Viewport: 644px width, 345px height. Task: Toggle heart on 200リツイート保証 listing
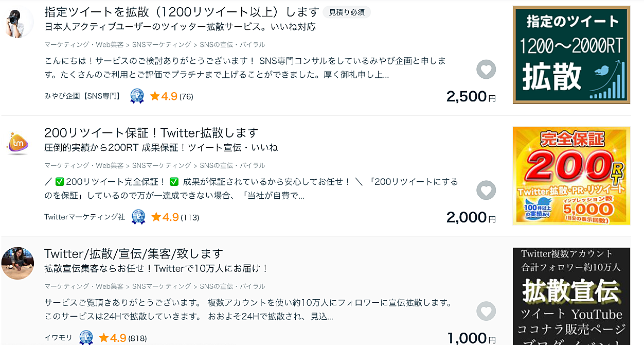coord(486,190)
